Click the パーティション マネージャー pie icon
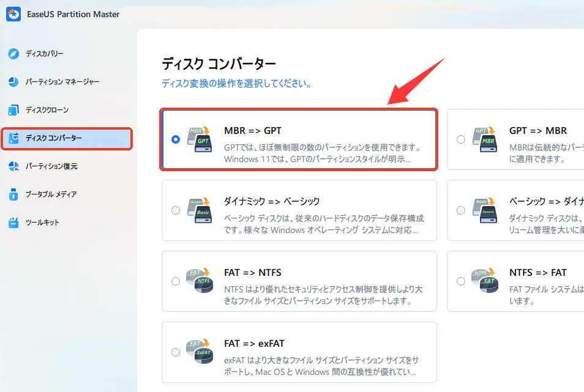The width and height of the screenshot is (584, 392). pyautogui.click(x=13, y=82)
